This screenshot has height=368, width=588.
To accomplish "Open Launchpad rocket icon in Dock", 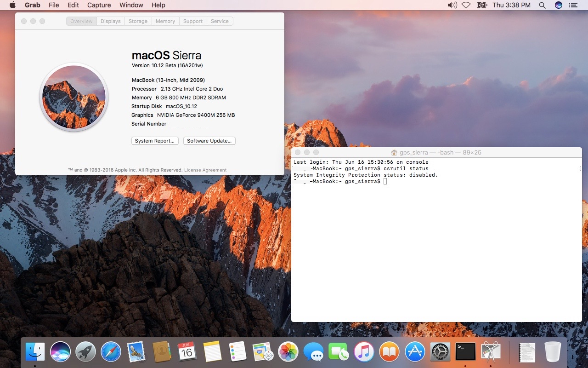I will point(85,352).
